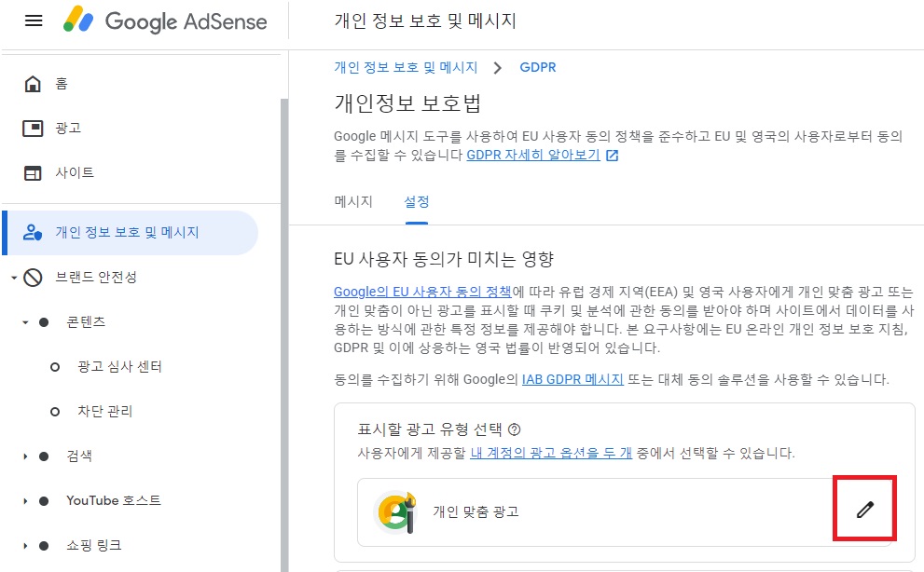Open 광고 심사 센터 in sidebar
This screenshot has height=572, width=924.
119,366
